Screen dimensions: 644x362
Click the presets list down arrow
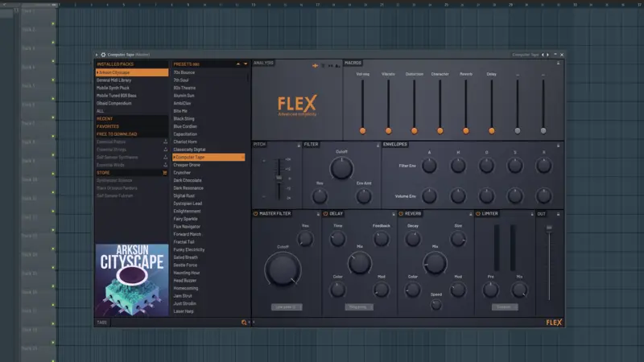pyautogui.click(x=246, y=64)
